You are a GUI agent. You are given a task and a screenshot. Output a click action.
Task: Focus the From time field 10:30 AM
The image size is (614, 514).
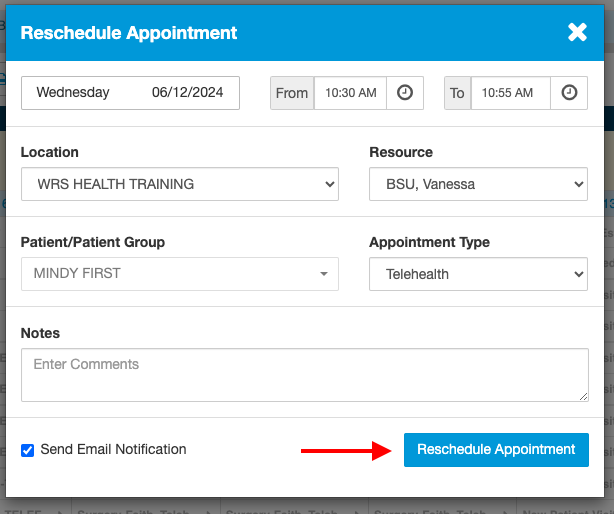coord(352,93)
